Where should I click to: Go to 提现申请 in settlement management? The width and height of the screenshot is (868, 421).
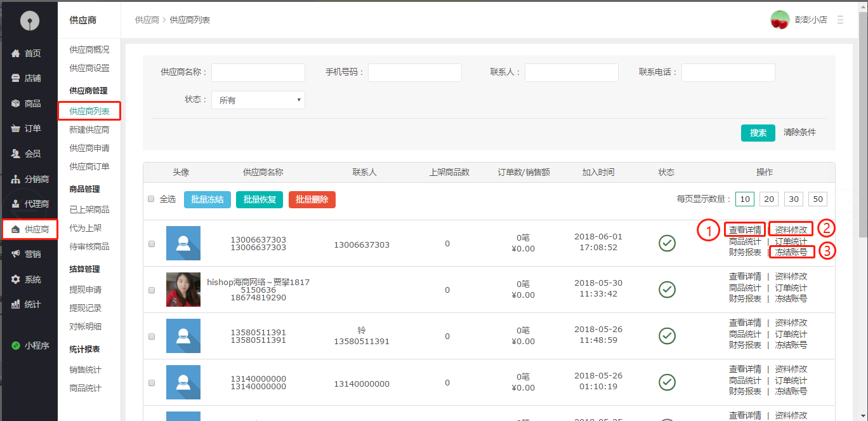click(85, 290)
